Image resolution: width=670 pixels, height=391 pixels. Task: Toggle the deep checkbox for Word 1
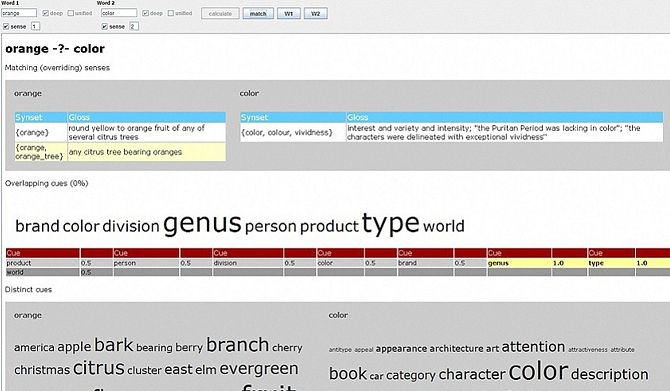pos(46,13)
